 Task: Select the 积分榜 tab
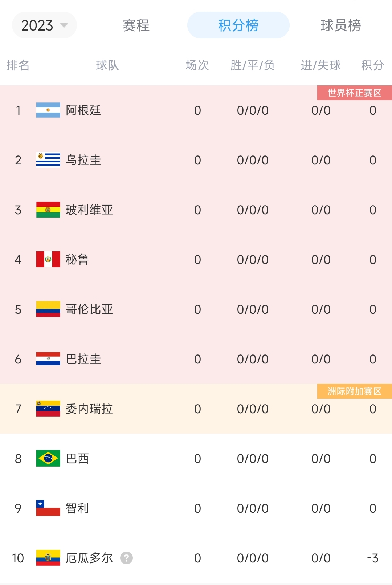[238, 25]
